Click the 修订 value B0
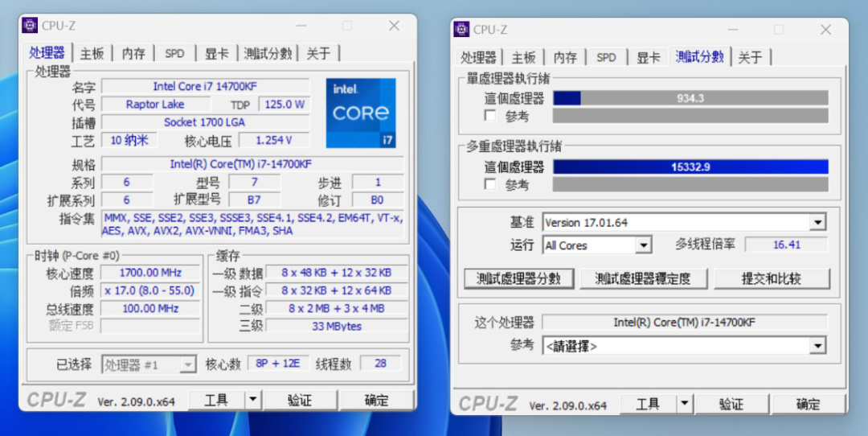 [x=378, y=200]
